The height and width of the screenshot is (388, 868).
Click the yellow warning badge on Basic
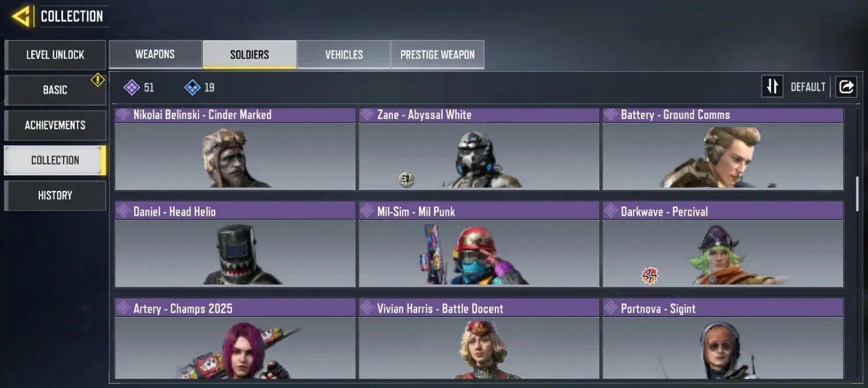tap(98, 80)
